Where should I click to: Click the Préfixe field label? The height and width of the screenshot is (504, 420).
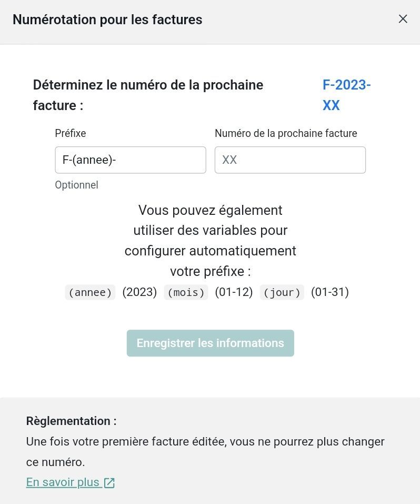(x=71, y=133)
